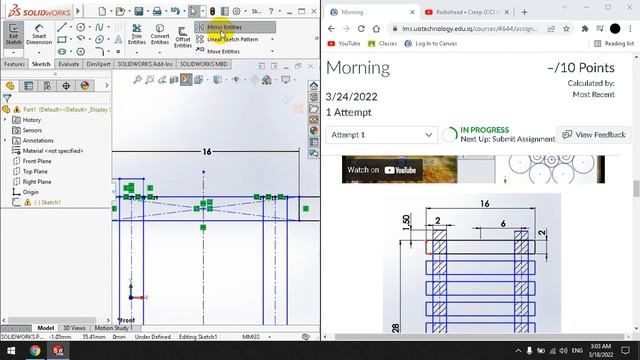The width and height of the screenshot is (640, 360).
Task: Select the Smart Dimension tool
Action: click(39, 34)
